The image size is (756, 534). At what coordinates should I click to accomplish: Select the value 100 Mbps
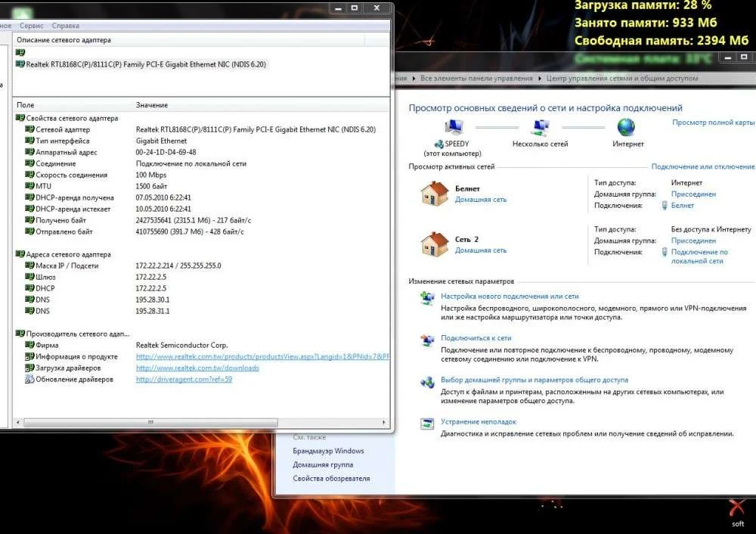point(151,175)
